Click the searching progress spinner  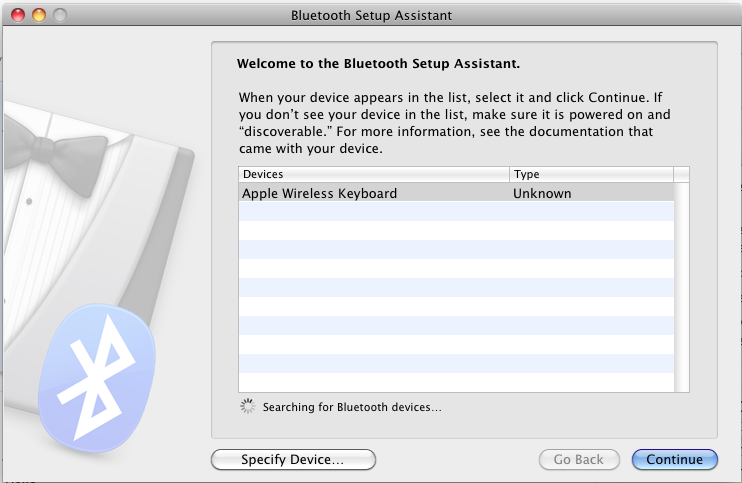[x=247, y=406]
